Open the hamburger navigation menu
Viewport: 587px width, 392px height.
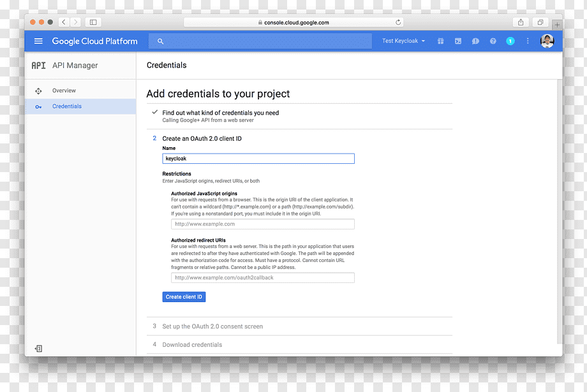(x=38, y=41)
